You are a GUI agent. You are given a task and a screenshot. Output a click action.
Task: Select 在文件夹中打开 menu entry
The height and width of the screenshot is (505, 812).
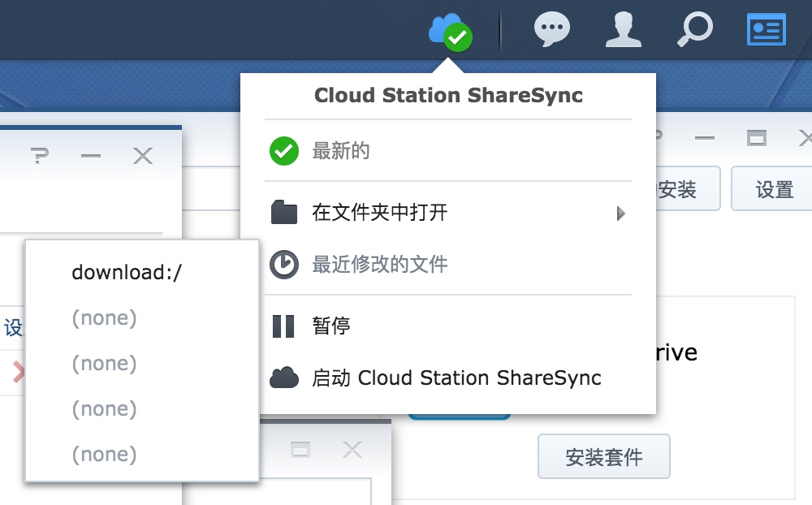[448, 213]
